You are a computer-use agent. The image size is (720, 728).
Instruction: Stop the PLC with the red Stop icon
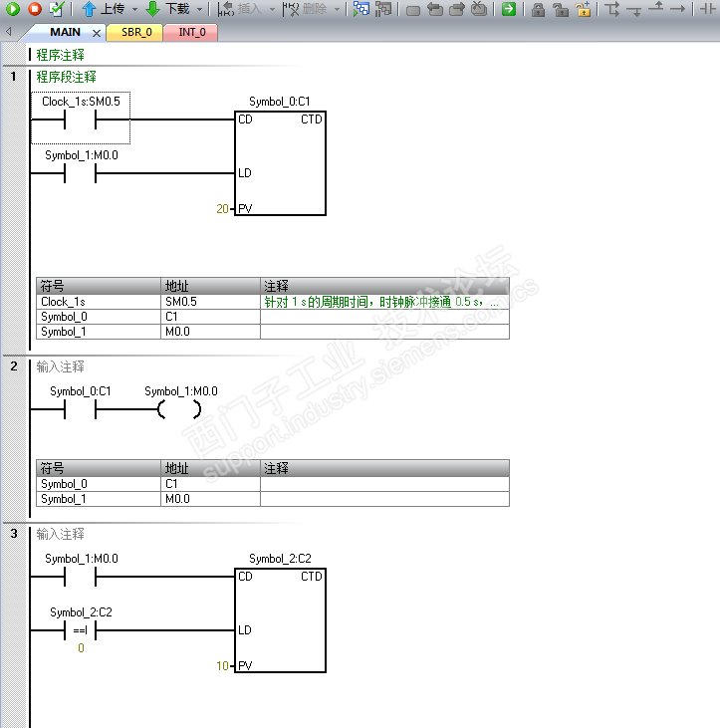[x=35, y=9]
